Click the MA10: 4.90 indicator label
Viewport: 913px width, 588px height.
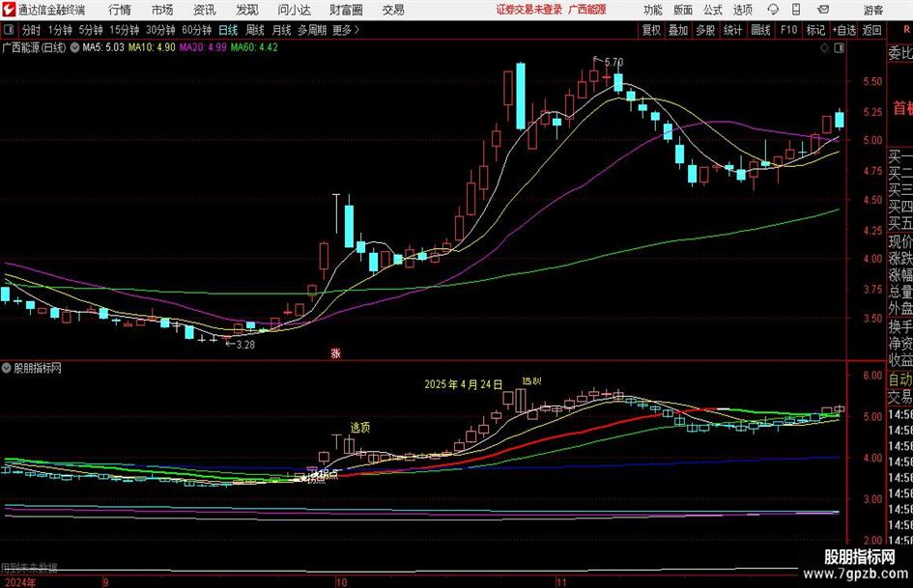click(152, 47)
